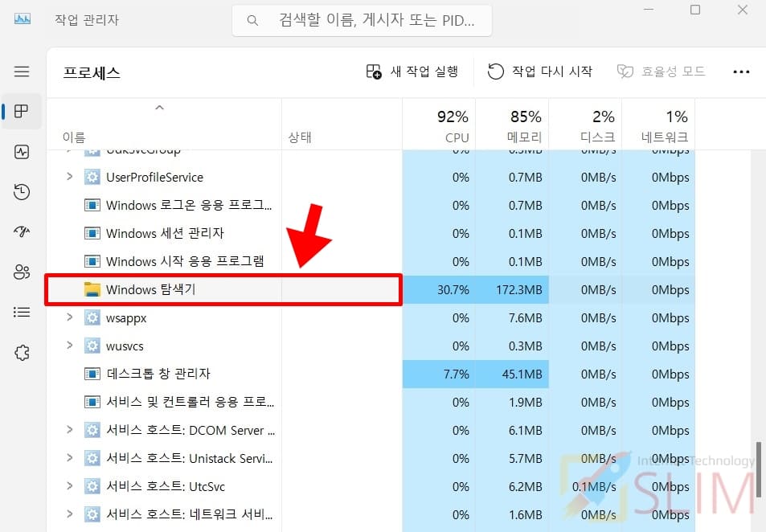Expand 서비스 호스트: 네트워크 서비 group

(x=69, y=514)
